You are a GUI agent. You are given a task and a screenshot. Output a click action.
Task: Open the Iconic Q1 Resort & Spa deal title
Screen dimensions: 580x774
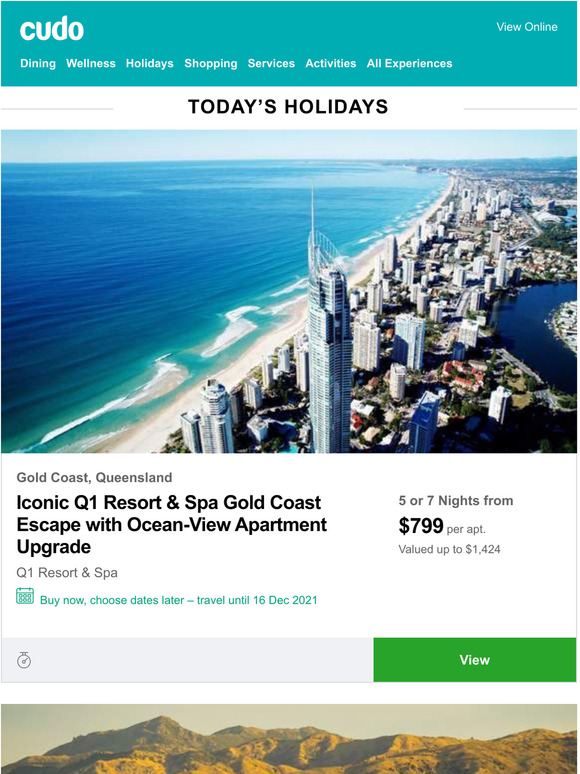[172, 524]
